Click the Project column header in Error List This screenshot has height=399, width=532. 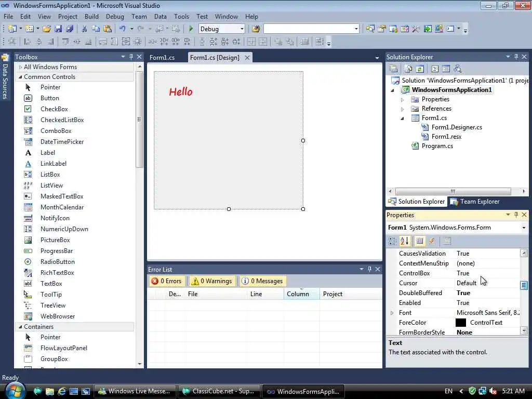click(351, 294)
